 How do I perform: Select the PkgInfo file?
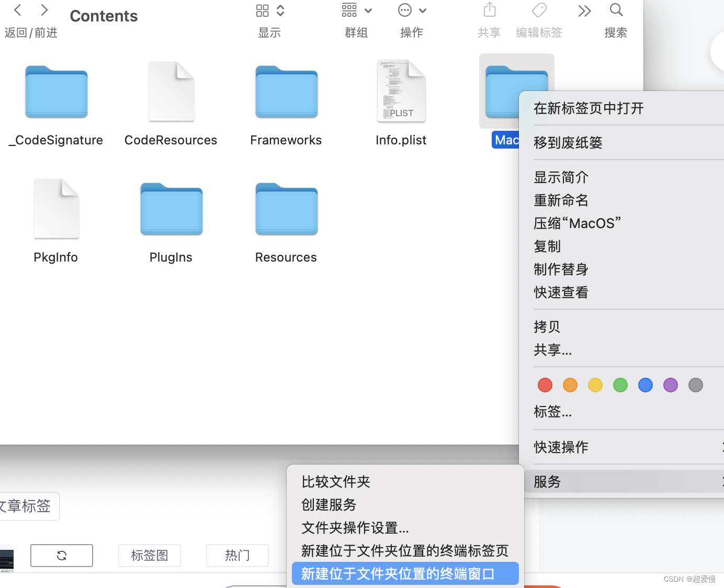(55, 209)
